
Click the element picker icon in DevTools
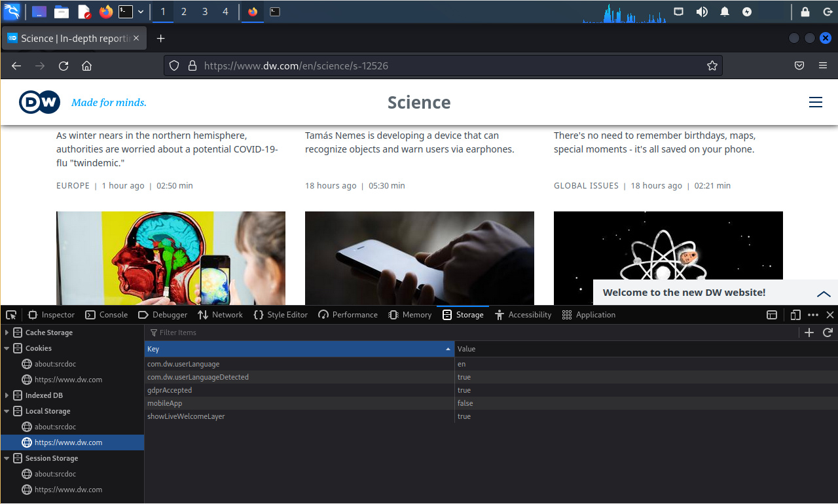10,315
